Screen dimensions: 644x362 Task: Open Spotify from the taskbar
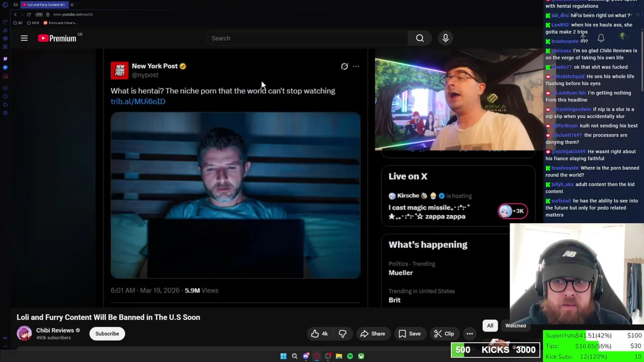tap(350, 356)
